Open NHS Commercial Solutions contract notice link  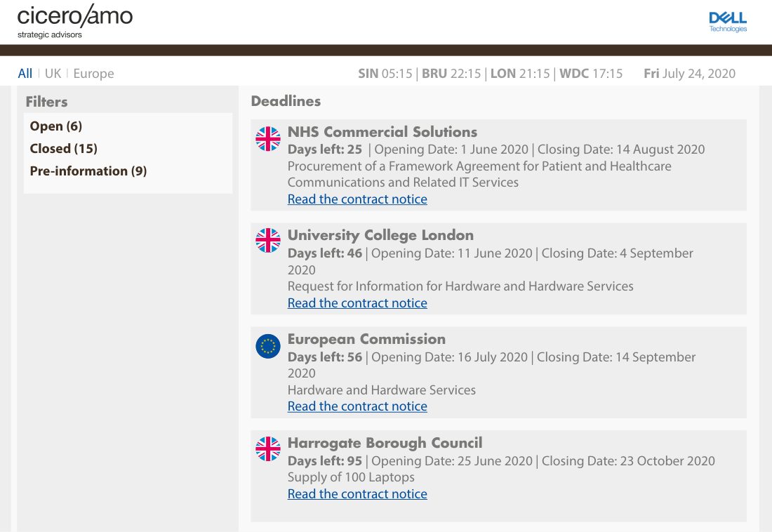[x=357, y=199]
